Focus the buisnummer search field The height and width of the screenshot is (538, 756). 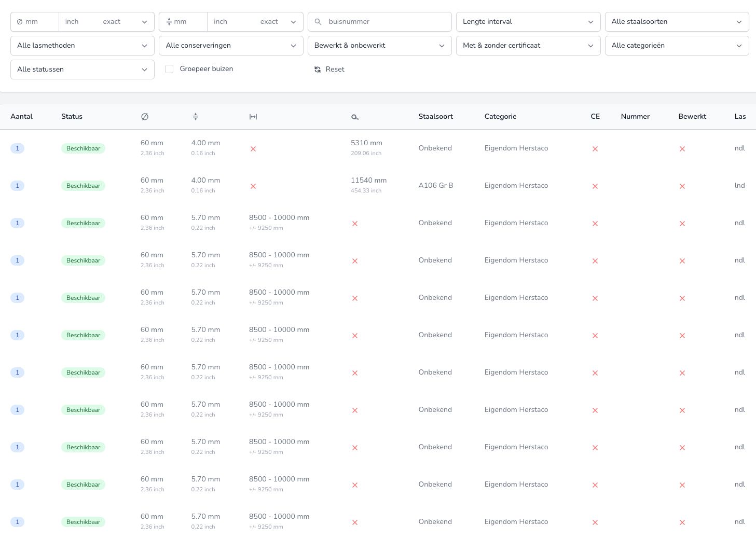pos(387,22)
